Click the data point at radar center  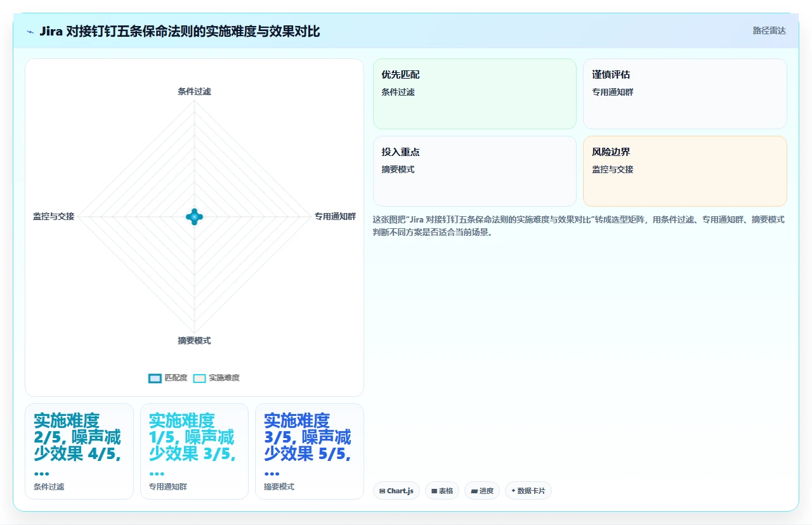194,216
